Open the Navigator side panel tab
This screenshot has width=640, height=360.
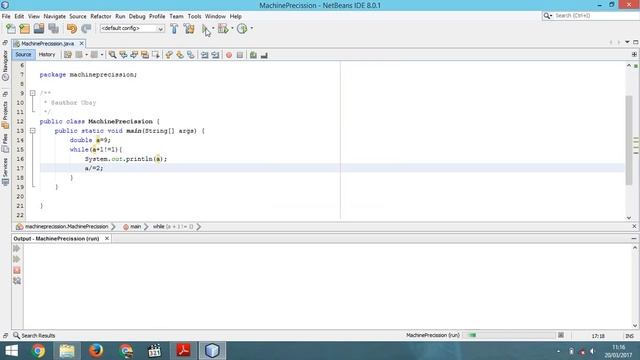coord(5,65)
